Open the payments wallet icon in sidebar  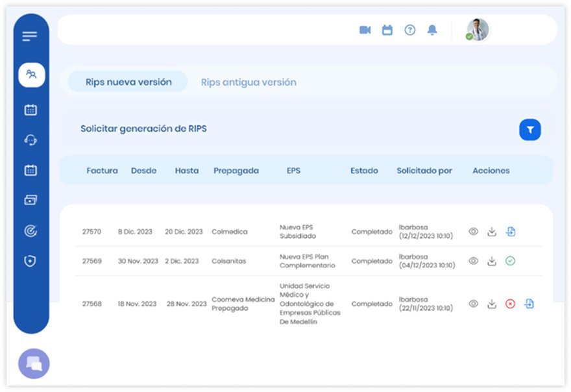pos(30,200)
